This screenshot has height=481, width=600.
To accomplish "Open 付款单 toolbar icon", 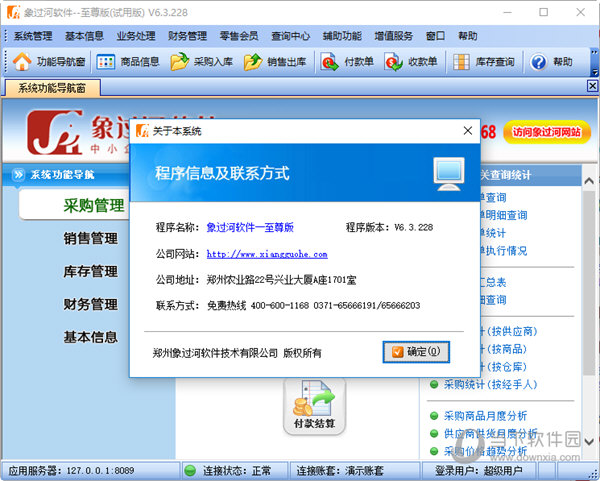I will coord(329,62).
